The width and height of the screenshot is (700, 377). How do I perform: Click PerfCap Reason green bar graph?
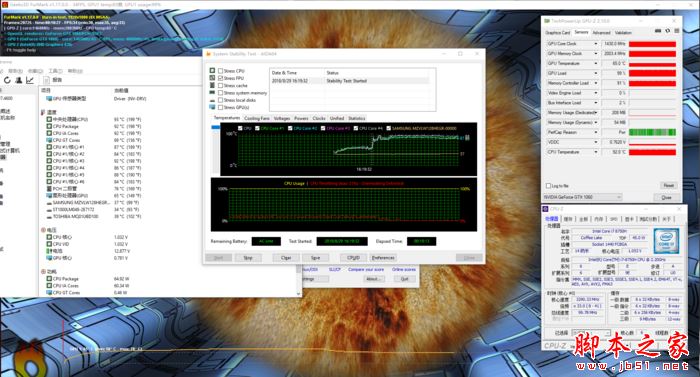click(x=652, y=132)
